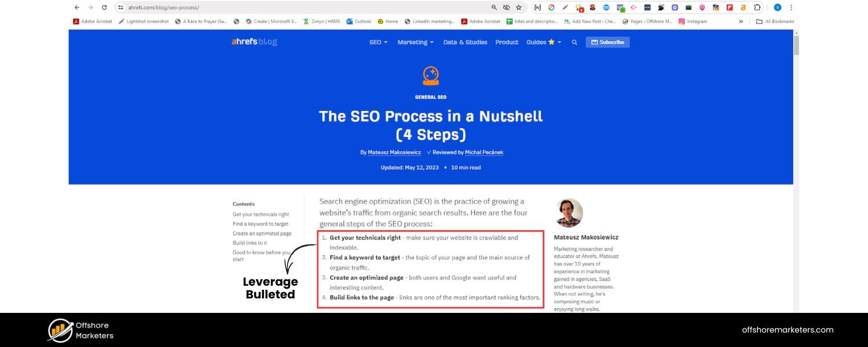Viewport: 868px width, 347px height.
Task: Show hidden bookmarks with the overflow chevron
Action: (741, 21)
